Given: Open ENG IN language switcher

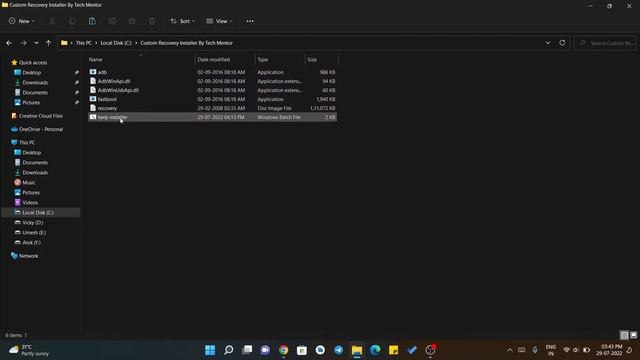Looking at the screenshot, I should tap(551, 350).
